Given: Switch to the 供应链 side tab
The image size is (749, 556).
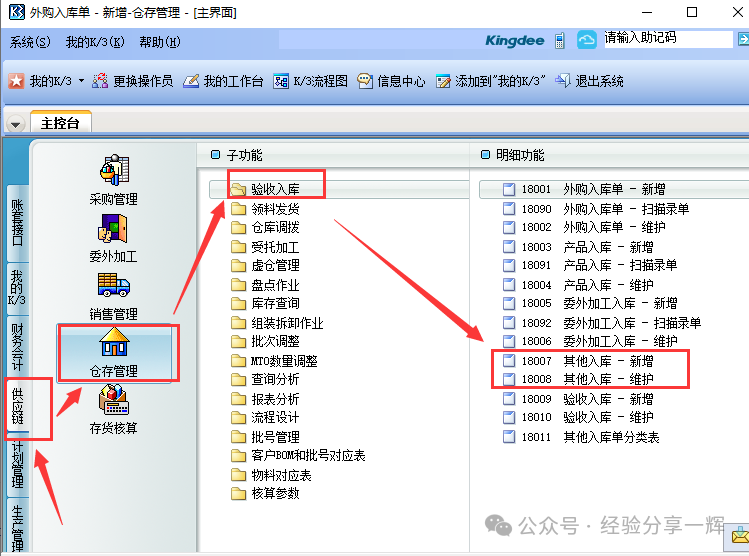Looking at the screenshot, I should [17, 407].
